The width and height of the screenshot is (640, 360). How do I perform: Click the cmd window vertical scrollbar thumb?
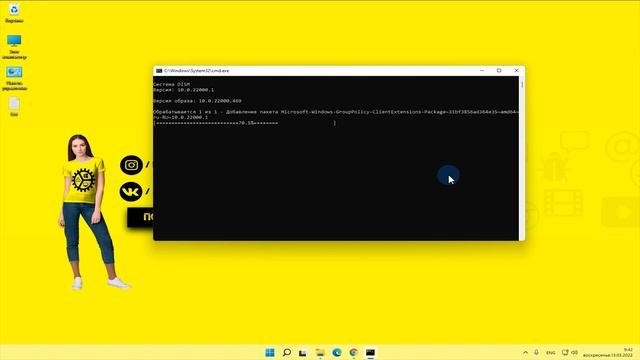[522, 84]
